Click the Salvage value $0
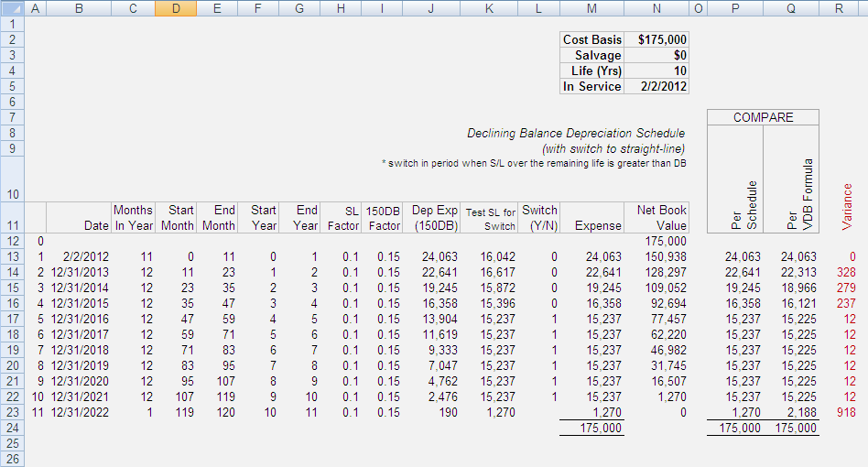 coord(656,55)
